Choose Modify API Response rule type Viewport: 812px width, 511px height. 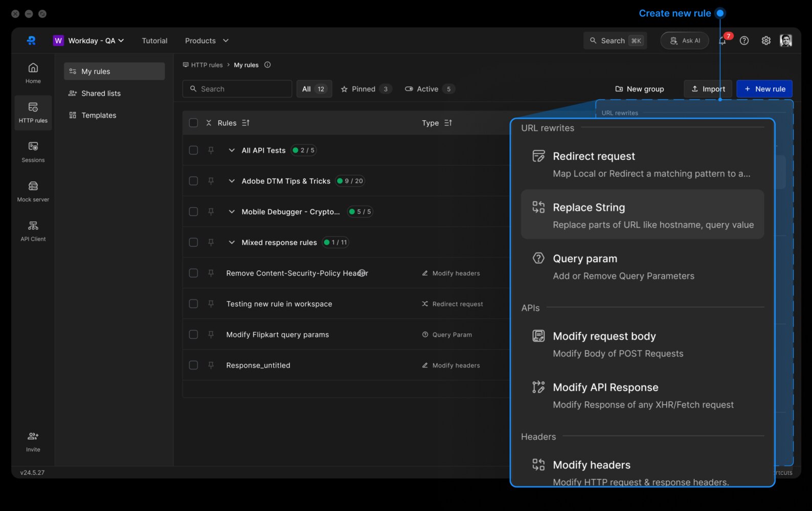pyautogui.click(x=643, y=395)
